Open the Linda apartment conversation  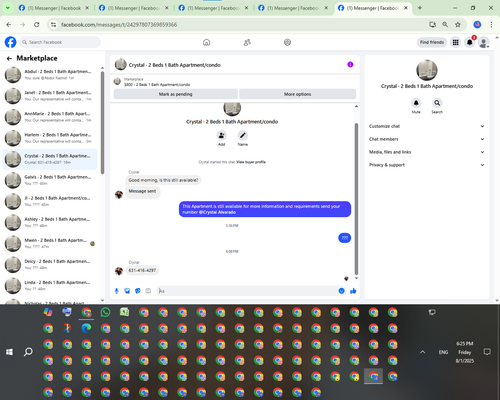coord(50,286)
